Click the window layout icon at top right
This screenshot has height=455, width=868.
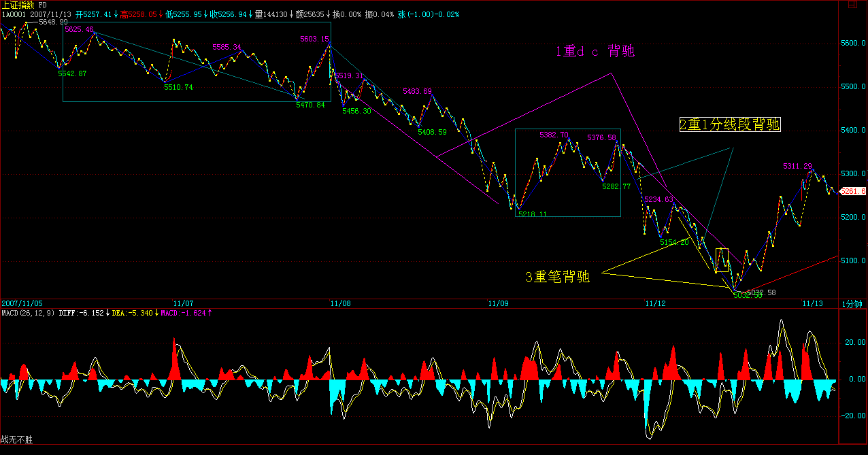[852, 5]
